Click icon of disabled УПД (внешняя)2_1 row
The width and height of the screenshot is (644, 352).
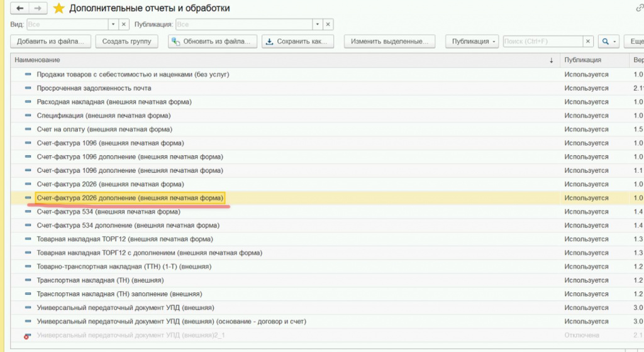click(x=27, y=335)
